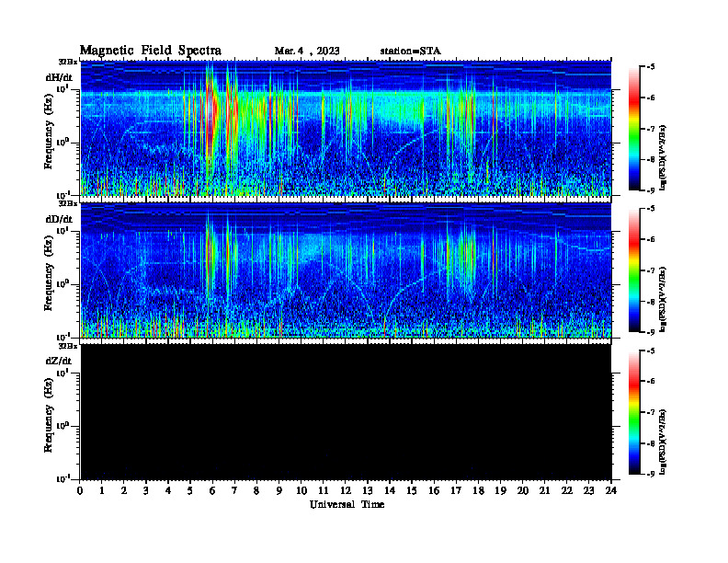The height and width of the screenshot is (563, 728).
Task: Click the time axis tick label "5"
Action: (190, 490)
